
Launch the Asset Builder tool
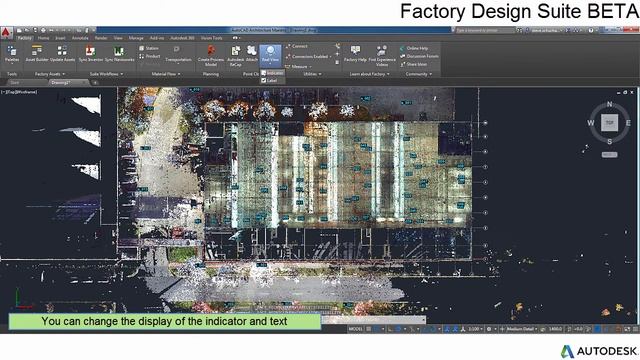pos(37,54)
